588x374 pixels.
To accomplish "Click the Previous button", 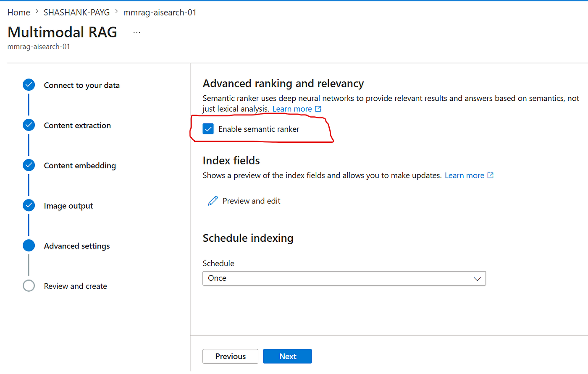I will (231, 356).
